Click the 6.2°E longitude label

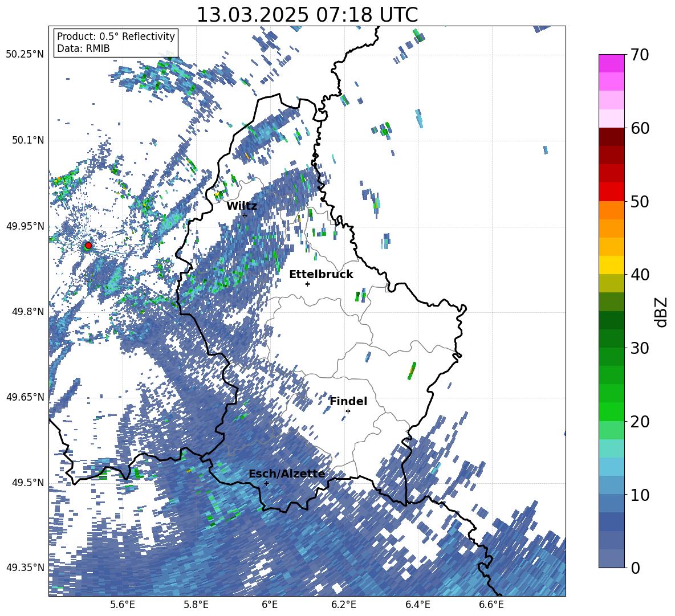[344, 605]
